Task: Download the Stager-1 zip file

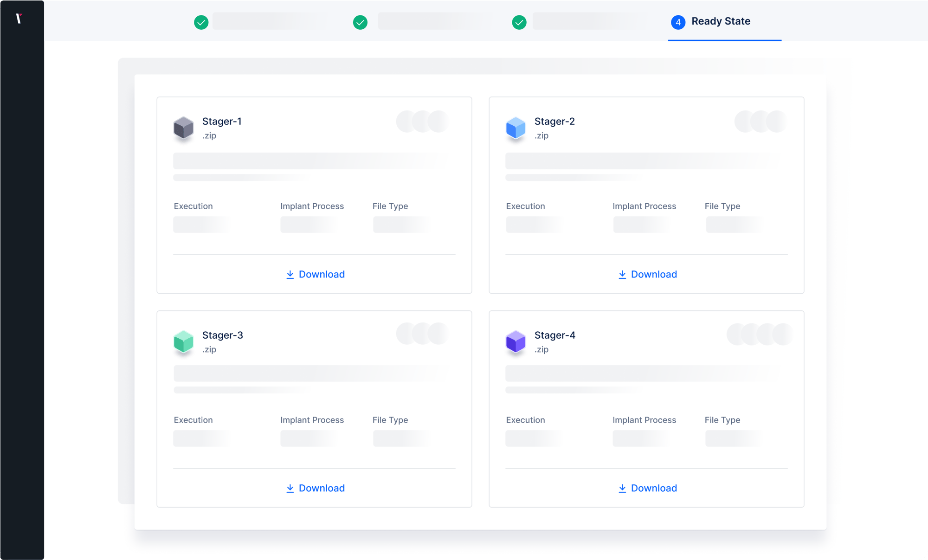Action: [316, 274]
